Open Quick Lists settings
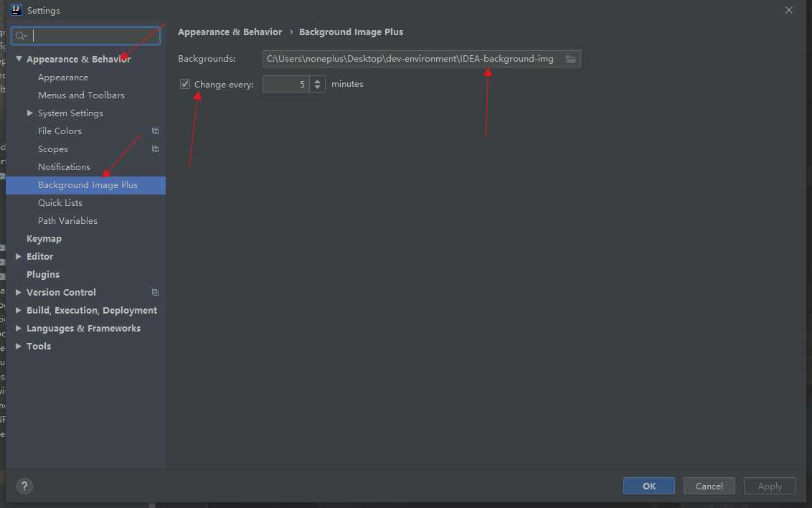812x508 pixels. [x=60, y=203]
